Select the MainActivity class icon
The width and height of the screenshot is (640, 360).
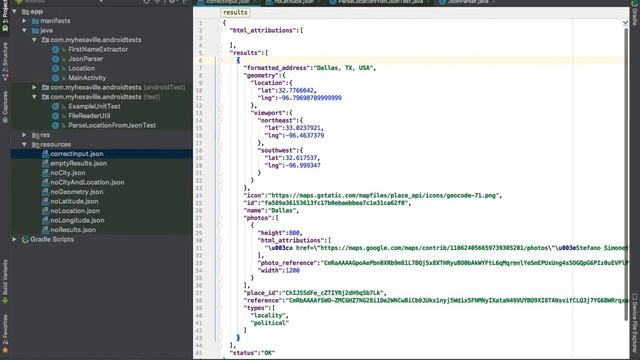[56, 78]
